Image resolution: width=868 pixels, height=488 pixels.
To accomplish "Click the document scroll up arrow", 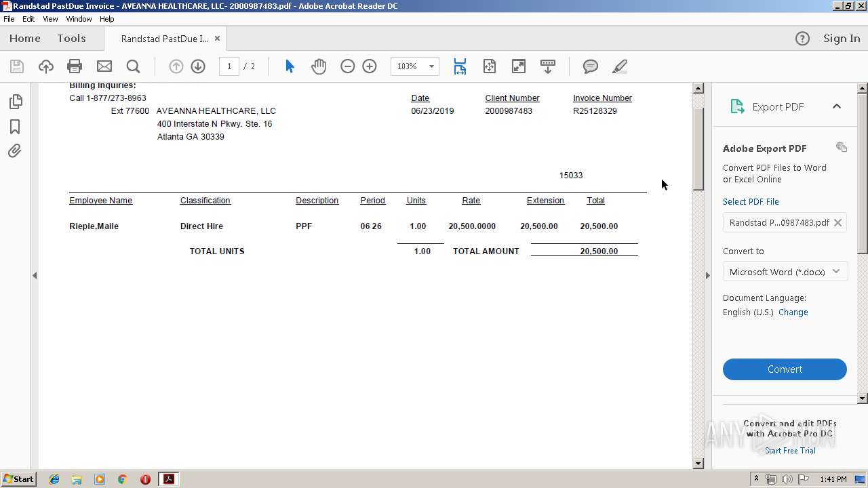I will (698, 88).
